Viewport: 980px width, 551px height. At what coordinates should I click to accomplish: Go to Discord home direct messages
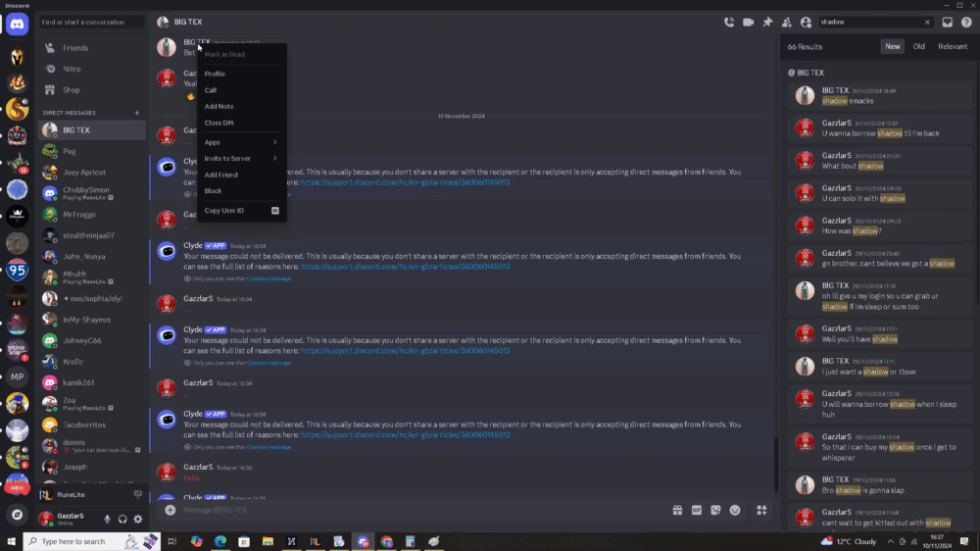coord(17,25)
